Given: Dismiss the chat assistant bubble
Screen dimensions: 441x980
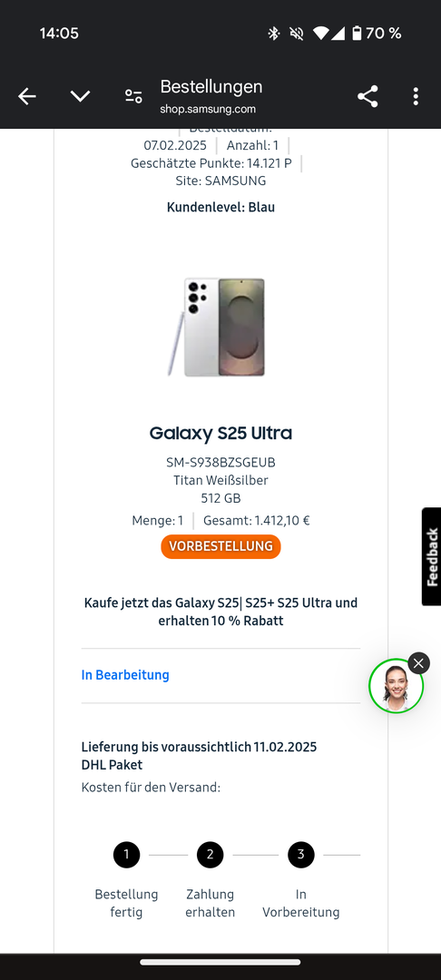Looking at the screenshot, I should 418,662.
